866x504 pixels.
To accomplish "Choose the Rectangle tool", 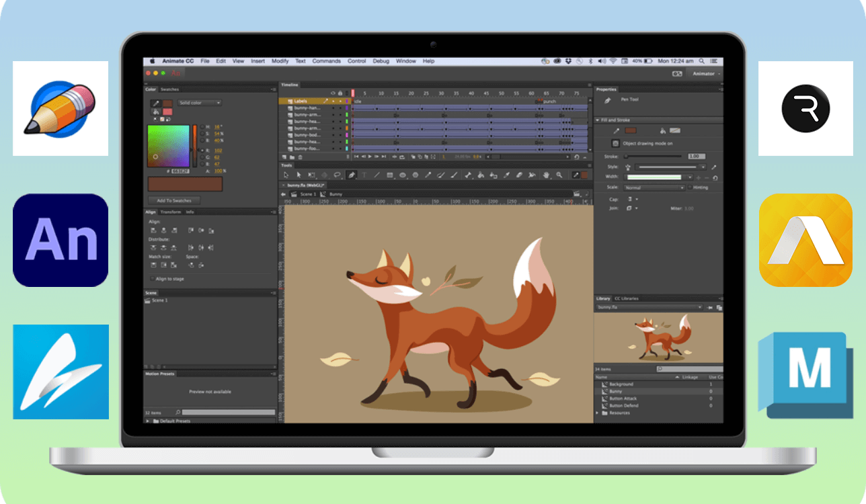I will 389,175.
